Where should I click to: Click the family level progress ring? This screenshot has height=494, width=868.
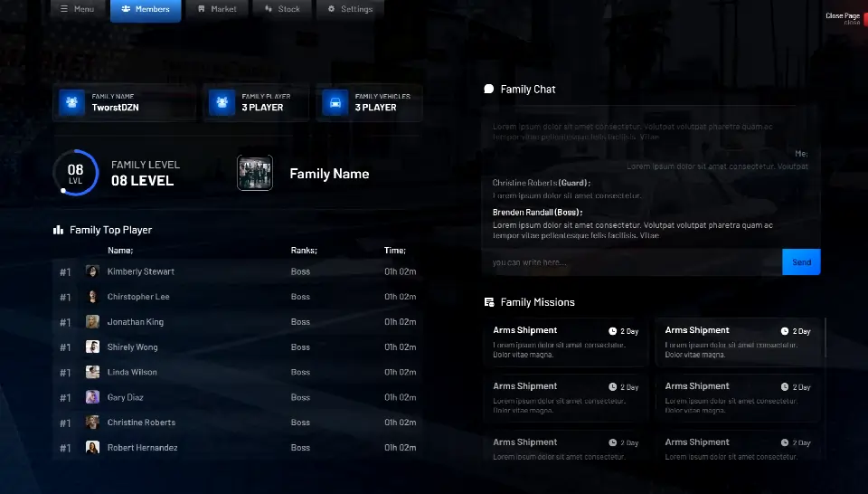pyautogui.click(x=76, y=173)
